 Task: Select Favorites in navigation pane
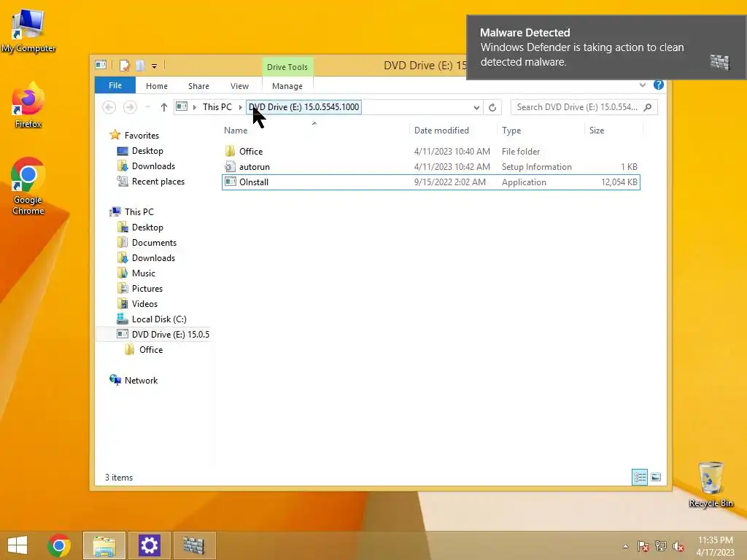142,135
